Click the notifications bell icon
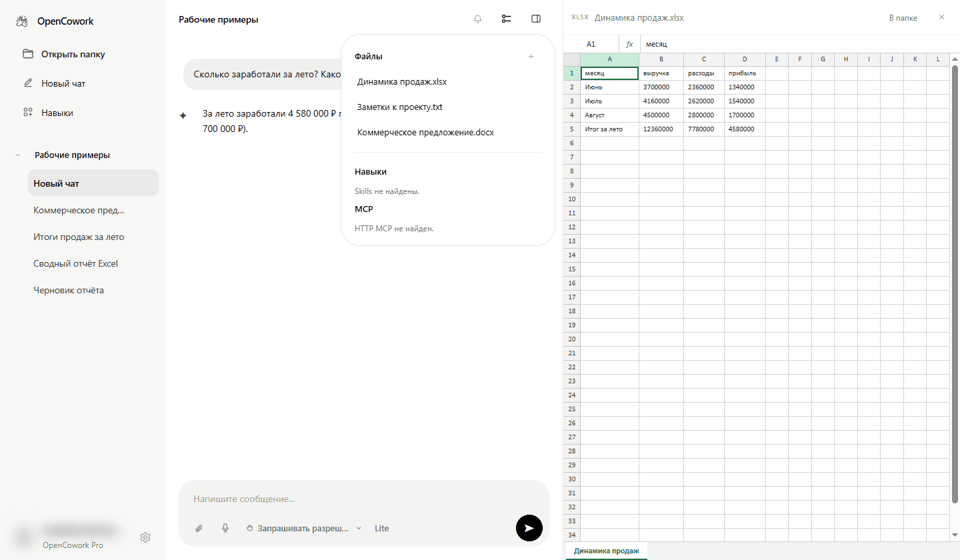Screen dimensions: 960x560 (477, 19)
